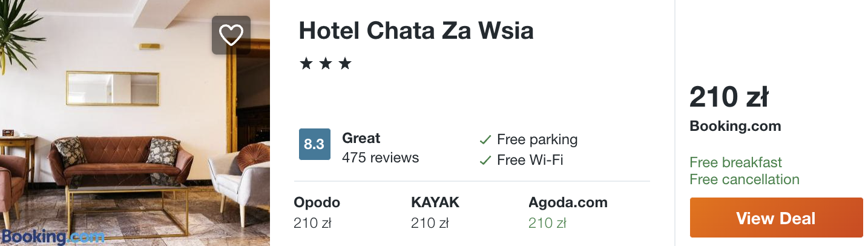Save hotel with the heart icon

click(231, 35)
